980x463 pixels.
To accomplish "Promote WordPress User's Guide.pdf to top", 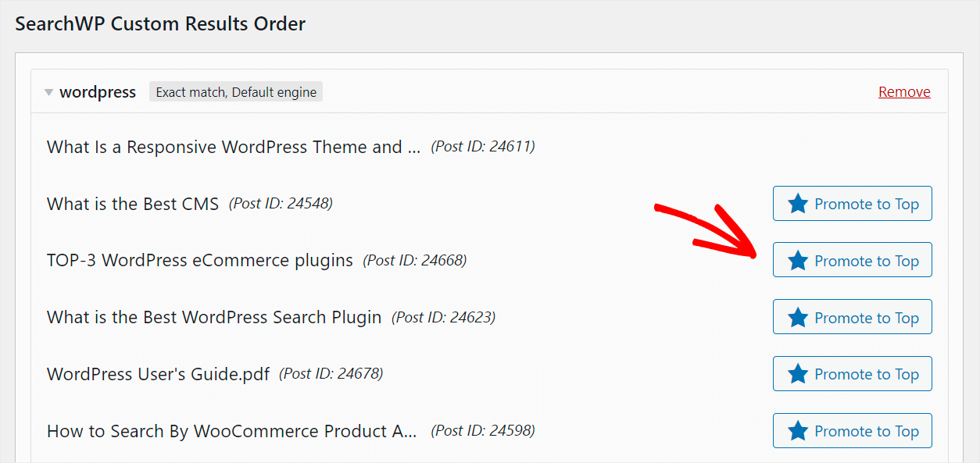I will click(853, 374).
